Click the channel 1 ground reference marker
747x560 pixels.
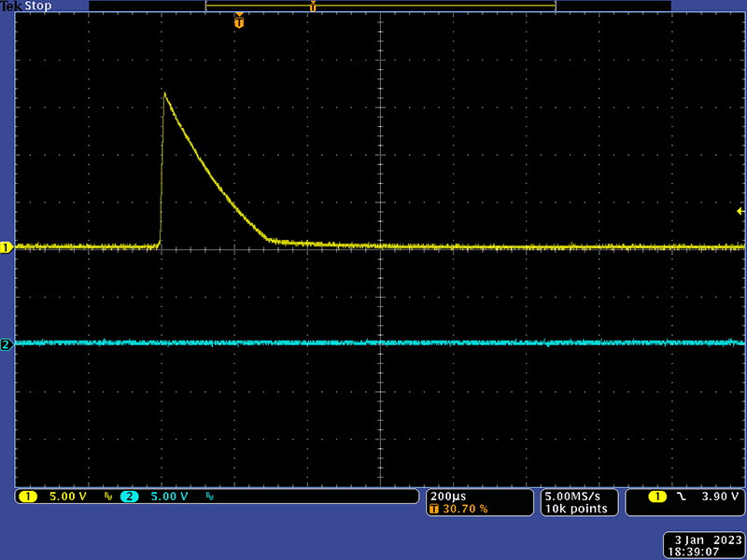(x=6, y=247)
